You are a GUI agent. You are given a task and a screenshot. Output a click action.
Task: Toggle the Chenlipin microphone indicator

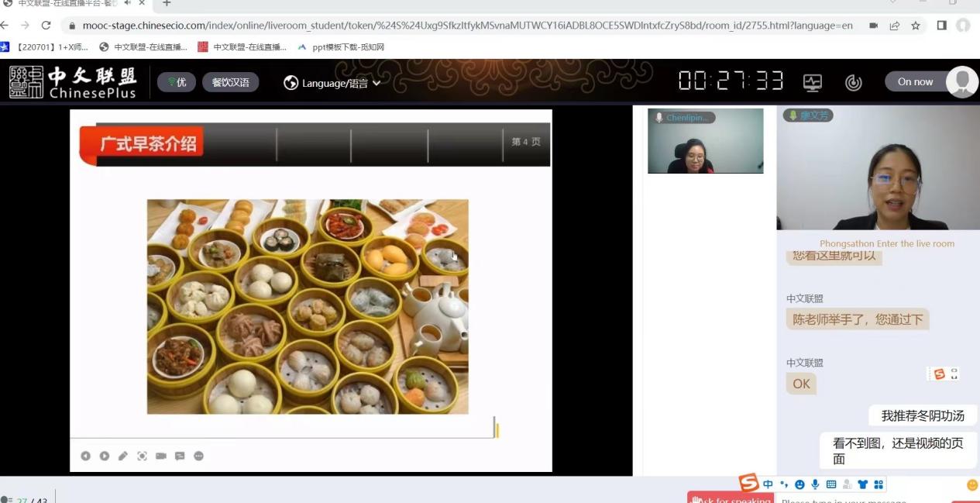coord(659,118)
